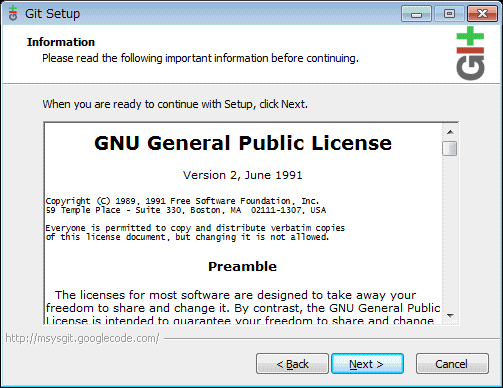Click the 'Preamble' heading
This screenshot has height=388, width=503.
[x=242, y=267]
